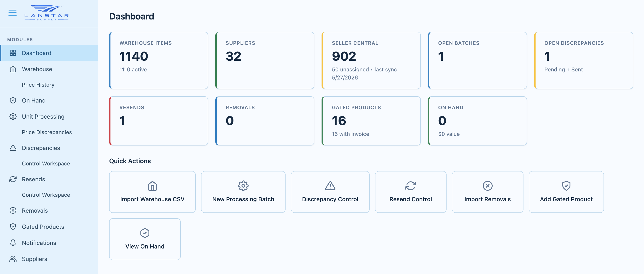The height and width of the screenshot is (274, 644).
Task: Click the Dashboard grid icon in sidebar
Action: coord(13,53)
